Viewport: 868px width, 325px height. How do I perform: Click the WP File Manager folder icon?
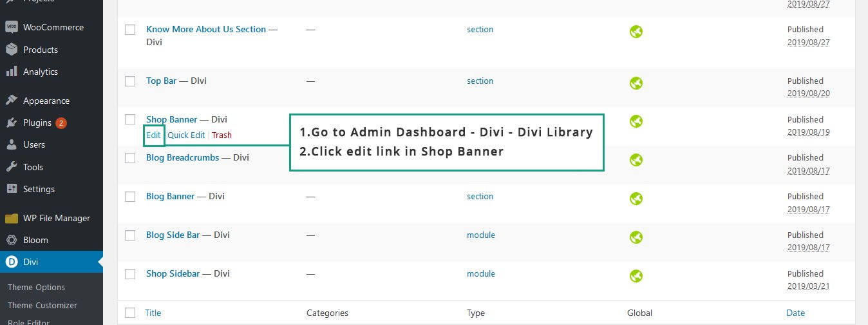click(x=11, y=218)
